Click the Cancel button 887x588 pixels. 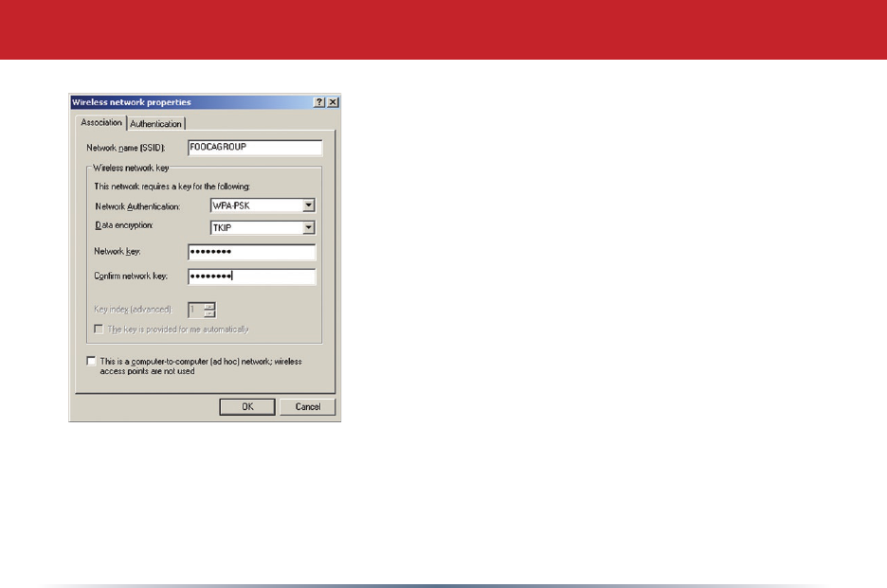tap(308, 407)
